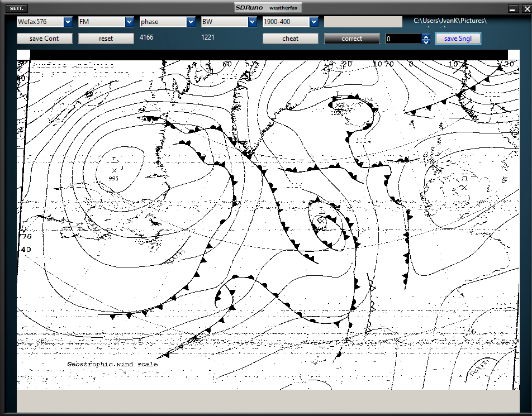Click the Pictures folder path text
532x416 pixels.
click(x=450, y=21)
